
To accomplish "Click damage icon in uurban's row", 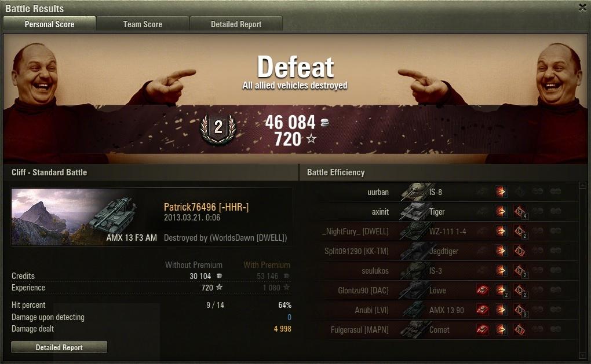I will [x=501, y=192].
